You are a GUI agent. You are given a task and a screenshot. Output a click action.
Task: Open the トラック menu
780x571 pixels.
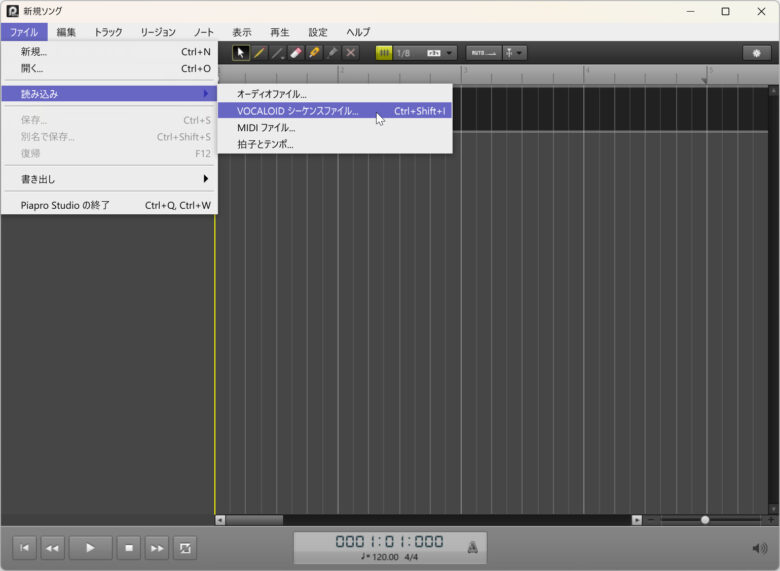tap(108, 32)
